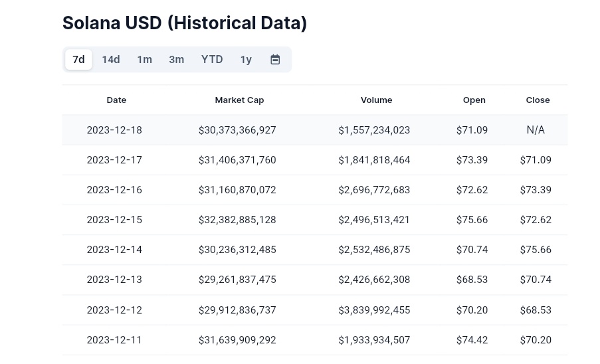Select date cell 2023-12-17
The image size is (600, 364).
114,160
